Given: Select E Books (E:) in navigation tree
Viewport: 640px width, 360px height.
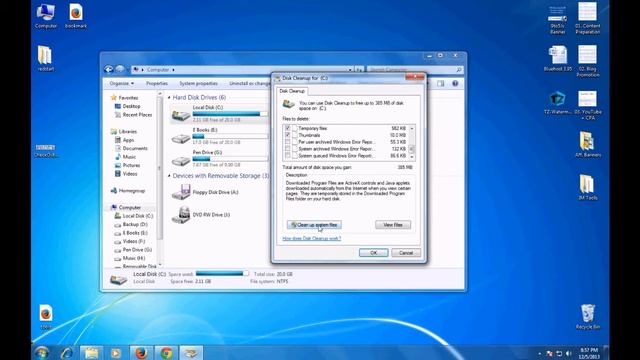Looking at the screenshot, I should (x=135, y=233).
